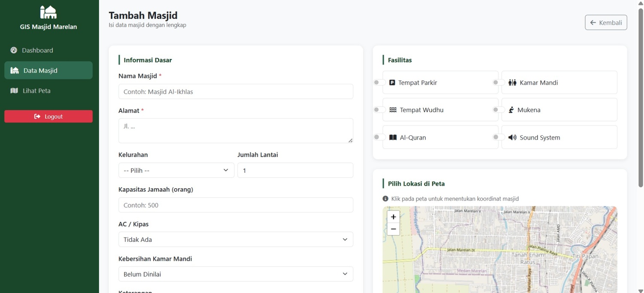This screenshot has width=644, height=293.
Task: Toggle the Tempat Wudhu switch on
Action: point(379,110)
